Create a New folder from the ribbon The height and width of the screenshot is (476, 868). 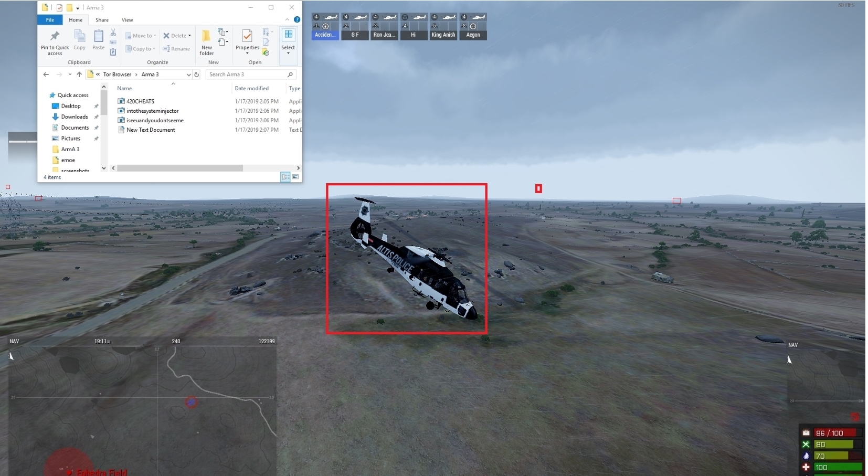pos(207,42)
